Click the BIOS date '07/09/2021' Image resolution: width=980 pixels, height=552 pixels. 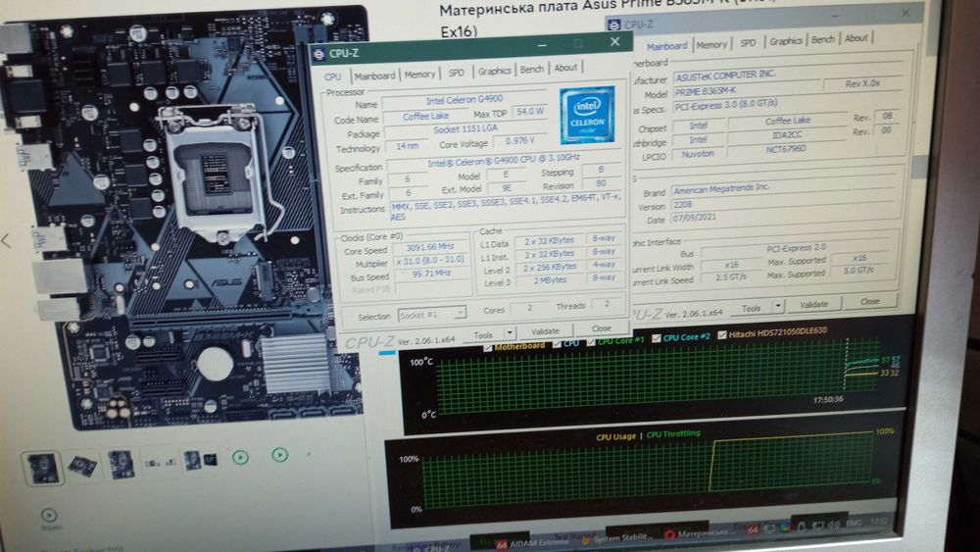(784, 217)
